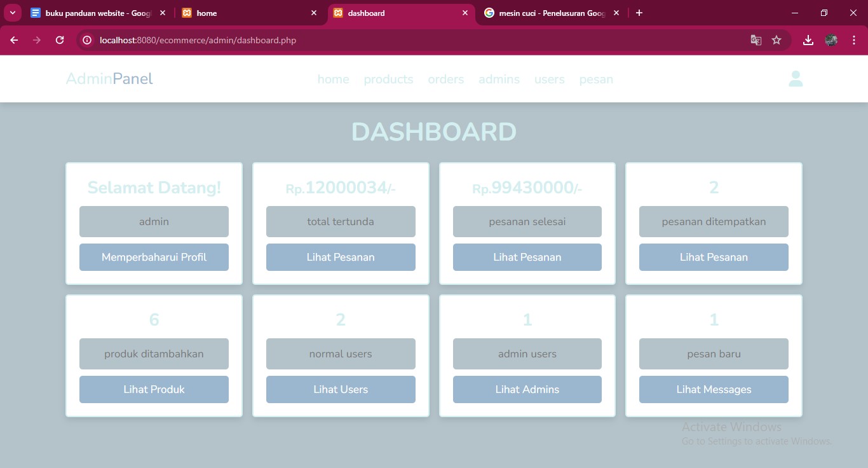Open the admins navigation link

click(x=499, y=79)
